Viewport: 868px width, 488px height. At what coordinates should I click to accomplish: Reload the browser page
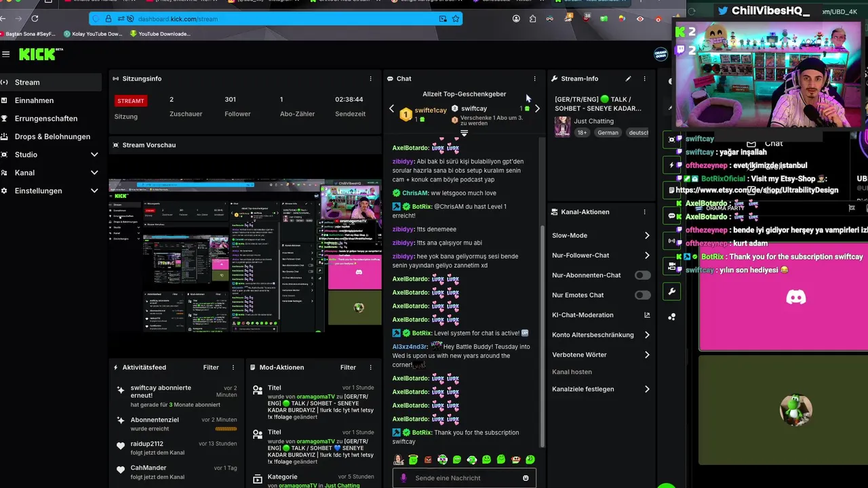pyautogui.click(x=35, y=19)
